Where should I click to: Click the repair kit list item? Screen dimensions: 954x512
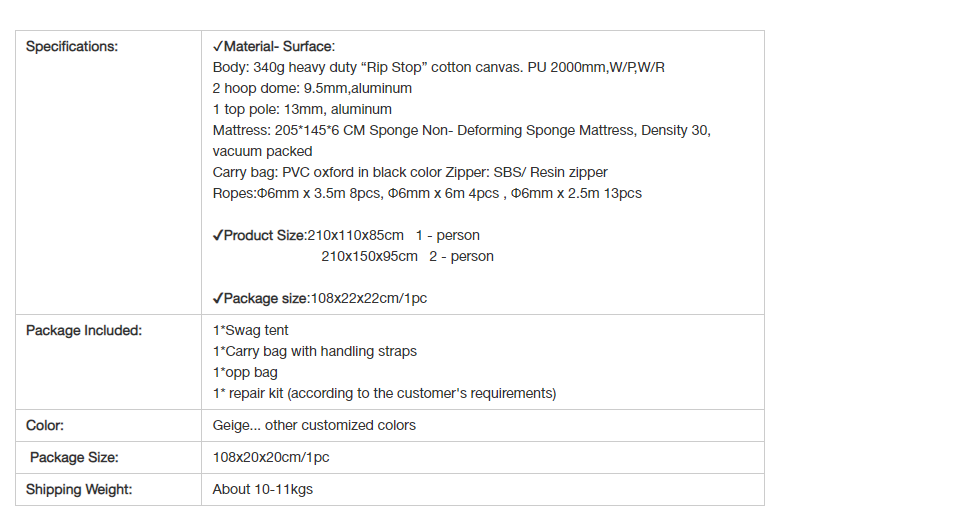pos(385,394)
